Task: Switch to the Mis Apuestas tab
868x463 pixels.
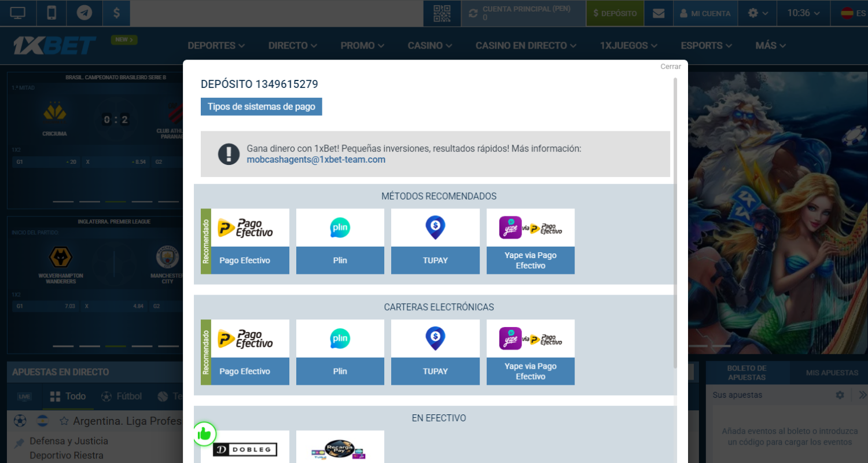Action: click(832, 373)
